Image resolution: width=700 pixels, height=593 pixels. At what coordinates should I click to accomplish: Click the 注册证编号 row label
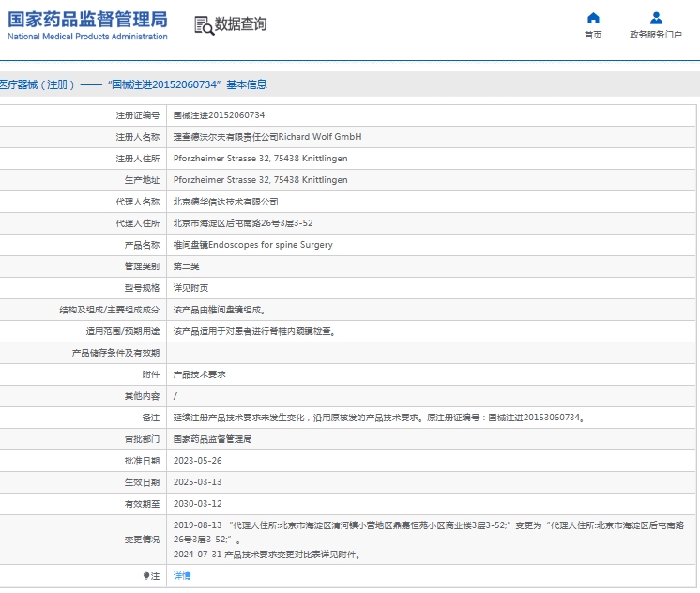(x=138, y=115)
